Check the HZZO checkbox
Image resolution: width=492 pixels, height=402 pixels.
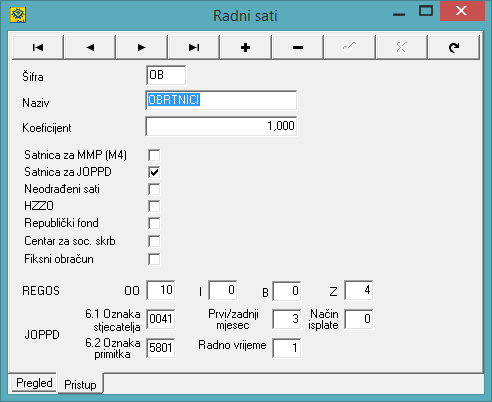tap(154, 206)
